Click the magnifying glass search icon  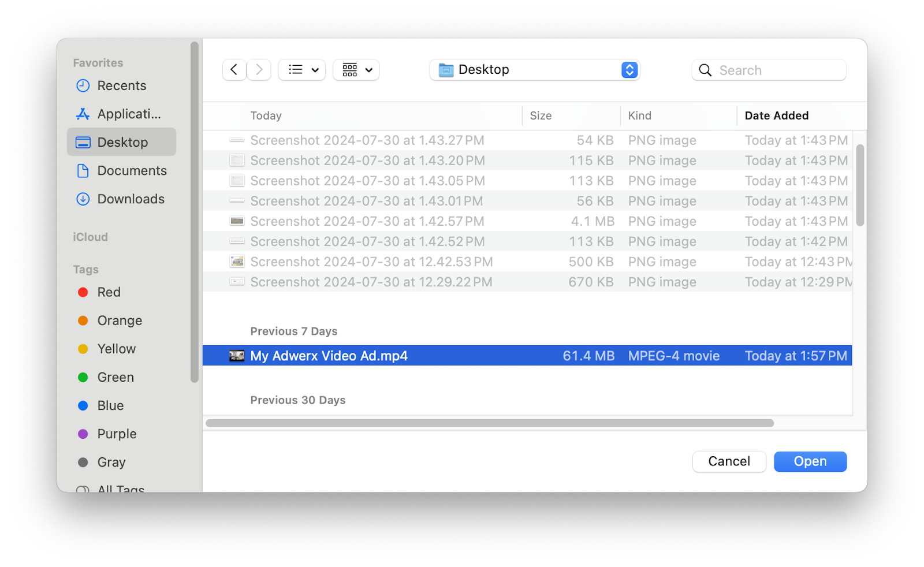pos(705,70)
